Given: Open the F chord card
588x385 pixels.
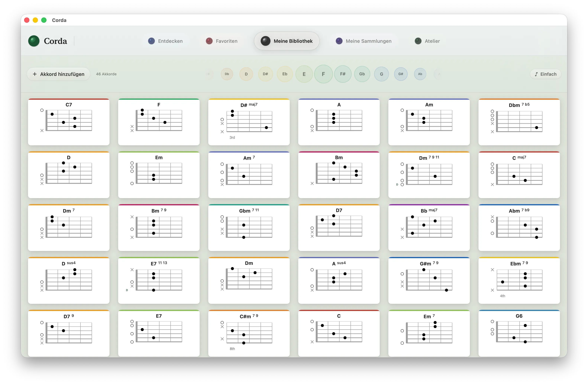Looking at the screenshot, I should click(159, 122).
